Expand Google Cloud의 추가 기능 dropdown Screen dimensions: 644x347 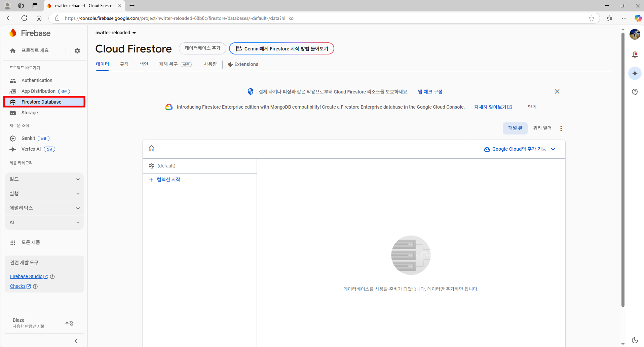click(519, 149)
